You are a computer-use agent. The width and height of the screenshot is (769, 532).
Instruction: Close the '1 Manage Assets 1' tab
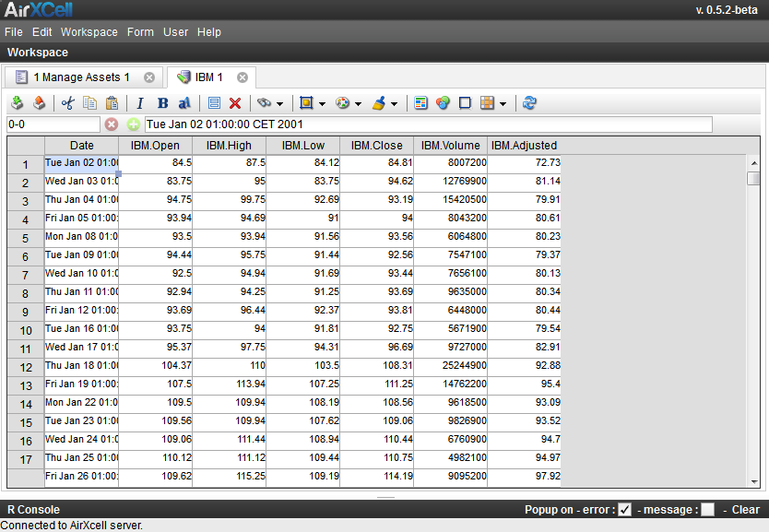(x=149, y=77)
